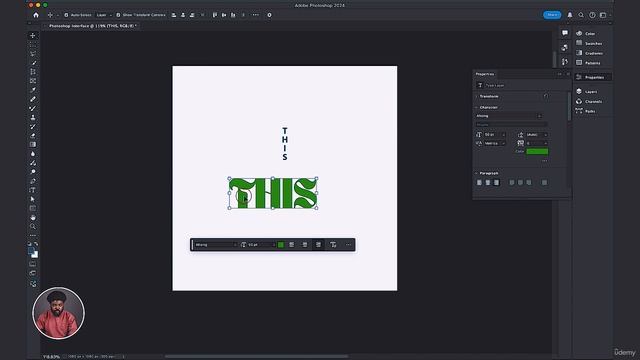The width and height of the screenshot is (640, 360).
Task: Select the Move tool in the toolbar
Action: point(33,36)
